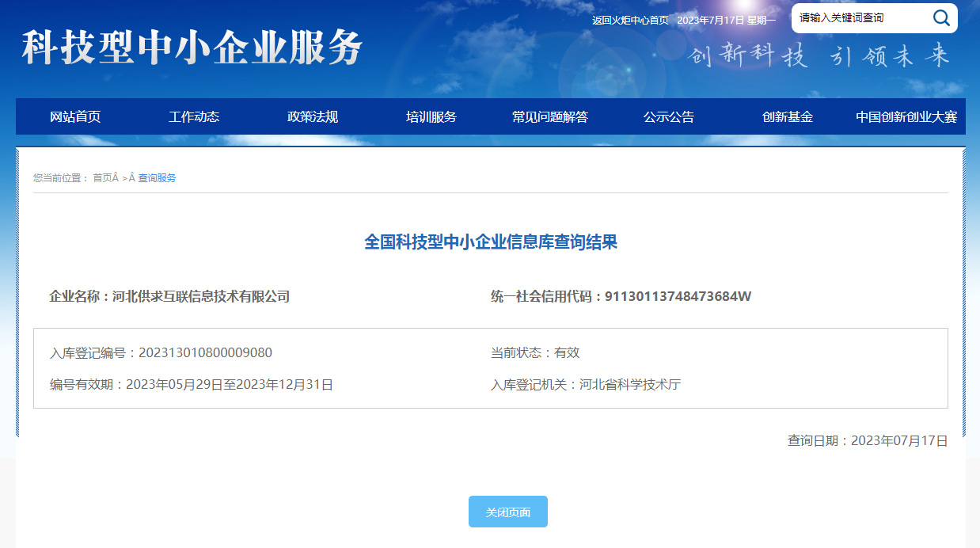Click the 全国科技型中小企业信息库查询结果 heading
Image resolution: width=980 pixels, height=548 pixels.
coord(490,242)
